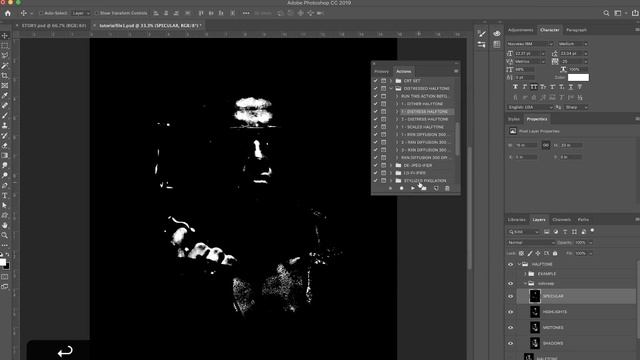Expand the CRT SET action folder
Image resolution: width=640 pixels, height=360 pixels.
tap(391, 81)
